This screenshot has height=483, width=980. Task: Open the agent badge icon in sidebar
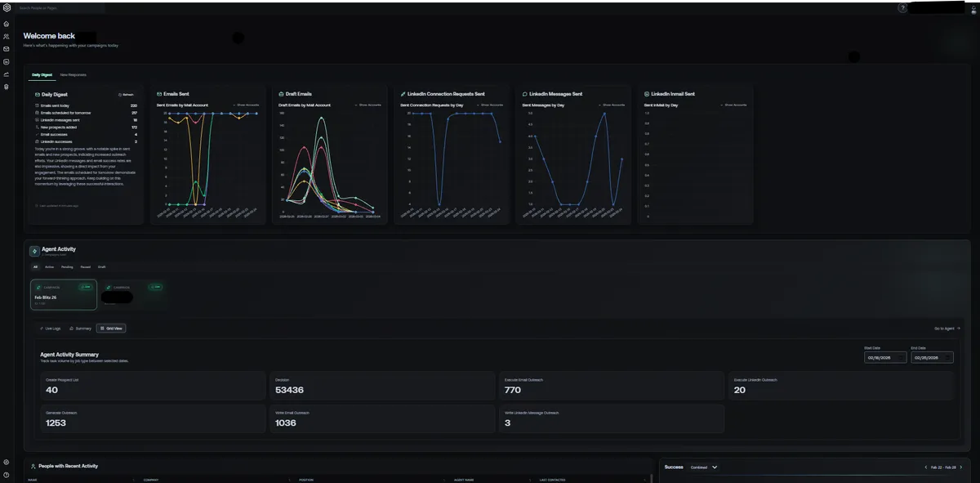[x=6, y=87]
